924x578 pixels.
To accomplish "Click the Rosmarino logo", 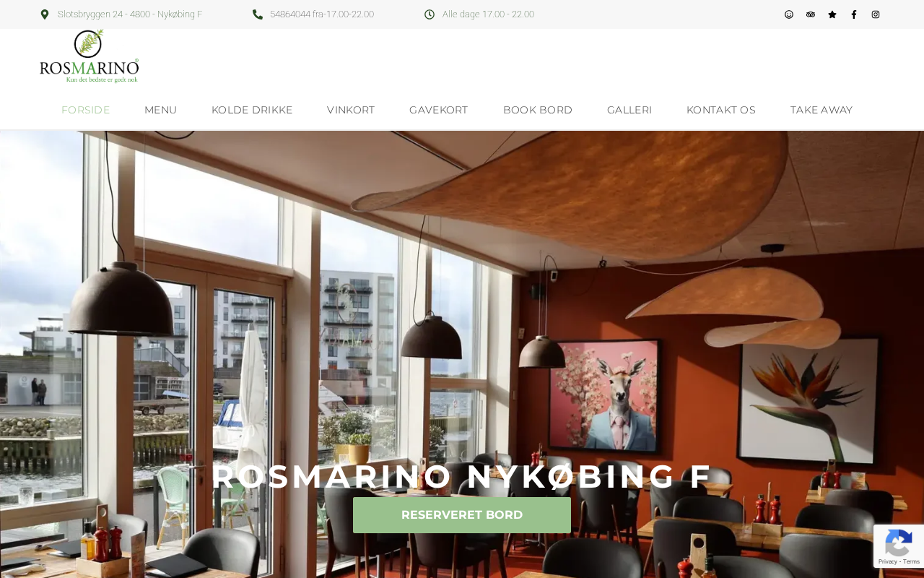I will pos(89,56).
